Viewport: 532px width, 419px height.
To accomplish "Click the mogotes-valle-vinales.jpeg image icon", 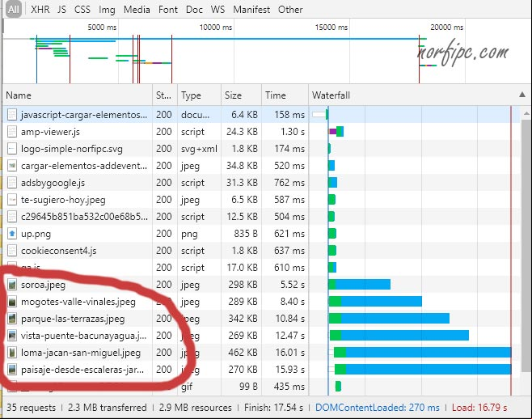I will pos(12,302).
